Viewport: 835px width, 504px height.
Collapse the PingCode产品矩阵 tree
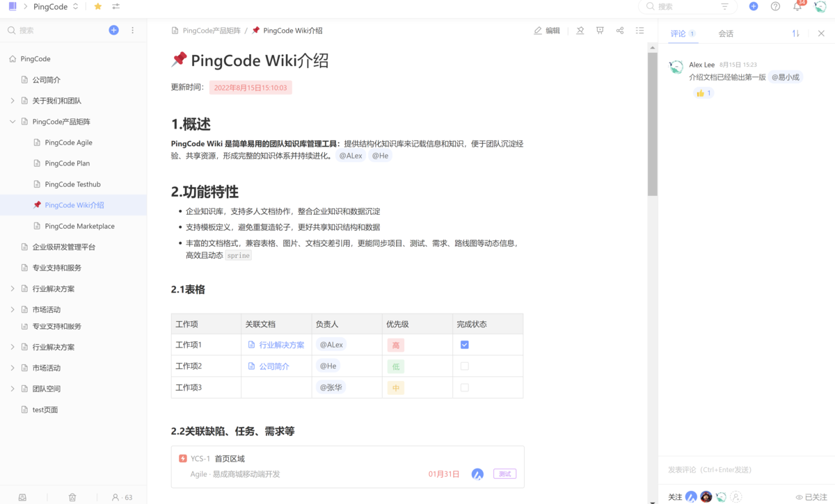[x=11, y=121]
